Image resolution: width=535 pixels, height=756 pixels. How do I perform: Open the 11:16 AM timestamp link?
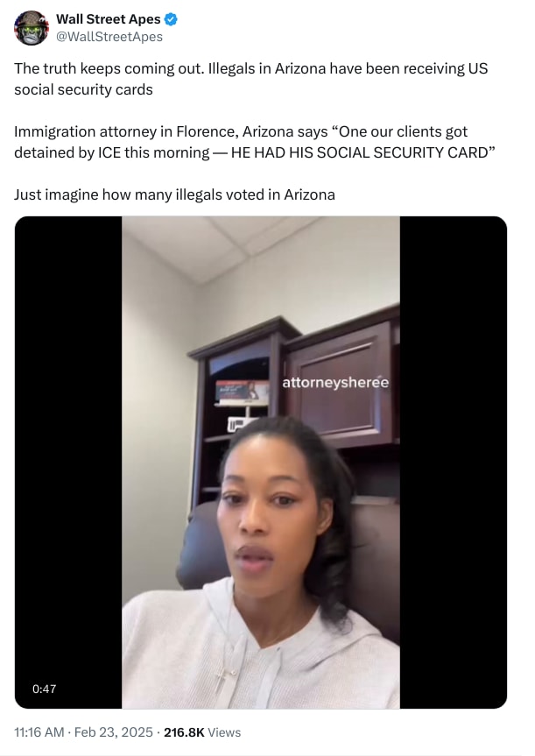click(39, 732)
